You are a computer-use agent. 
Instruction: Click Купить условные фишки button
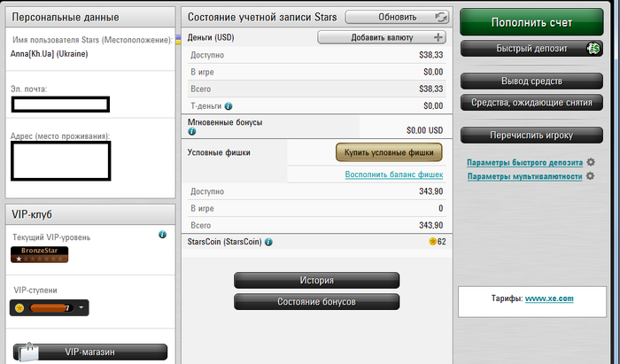click(x=389, y=152)
